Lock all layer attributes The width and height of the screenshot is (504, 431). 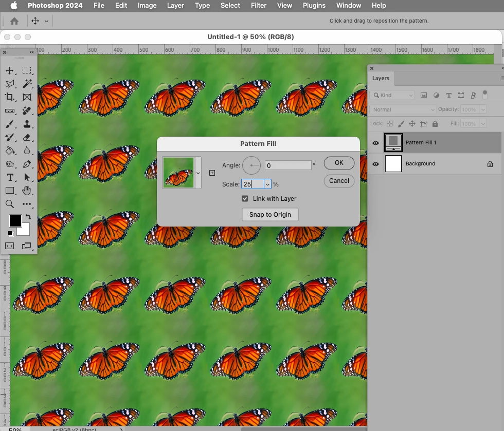coord(435,124)
